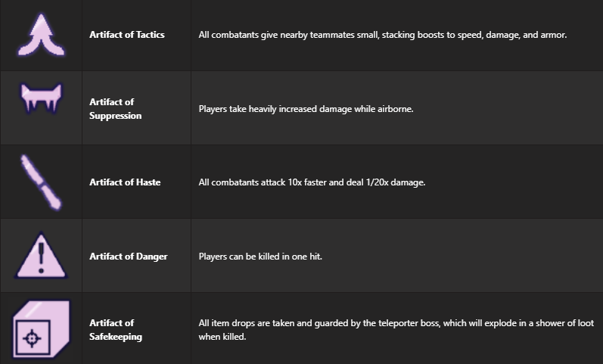Select the Artifact of Safekeeping cube icon

tap(40, 329)
